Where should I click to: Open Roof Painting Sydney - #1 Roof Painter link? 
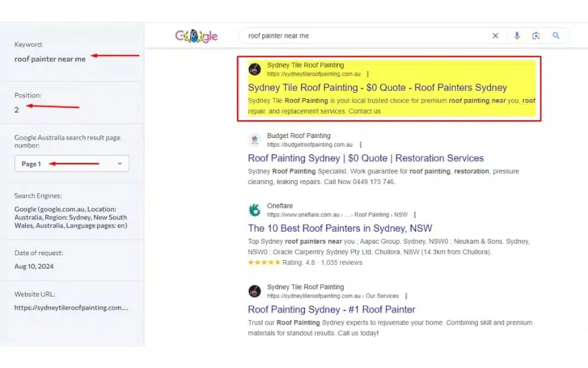(331, 310)
